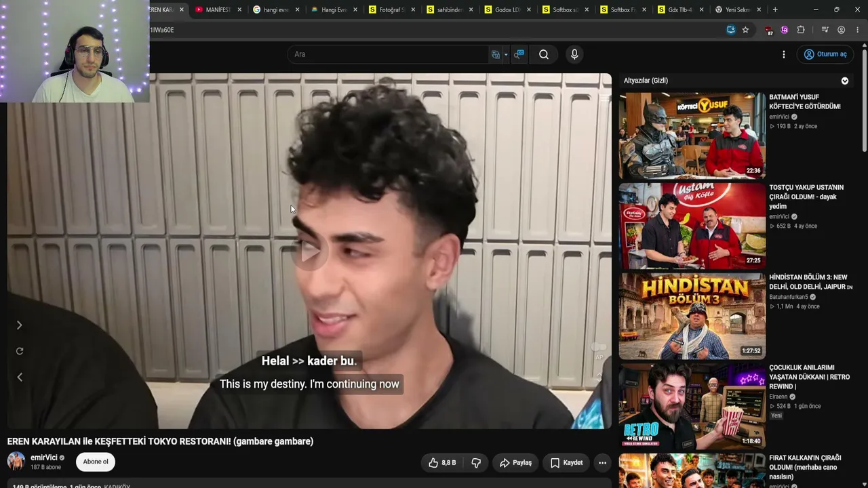Viewport: 868px width, 488px height.
Task: Open more actions menu under the video
Action: pos(602,463)
